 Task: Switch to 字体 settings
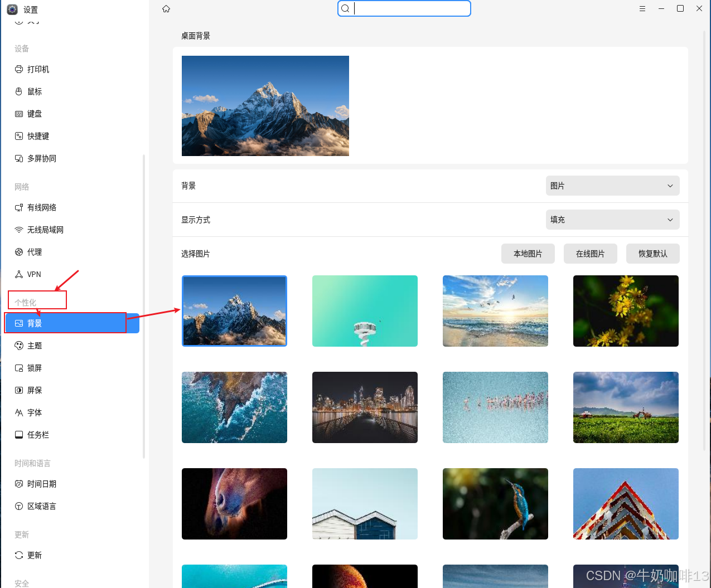pyautogui.click(x=71, y=412)
